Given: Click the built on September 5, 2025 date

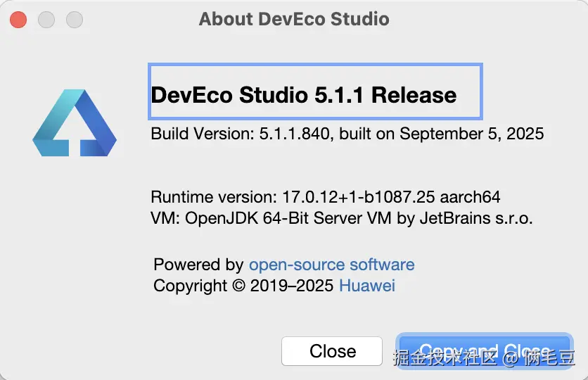Looking at the screenshot, I should point(442,134).
